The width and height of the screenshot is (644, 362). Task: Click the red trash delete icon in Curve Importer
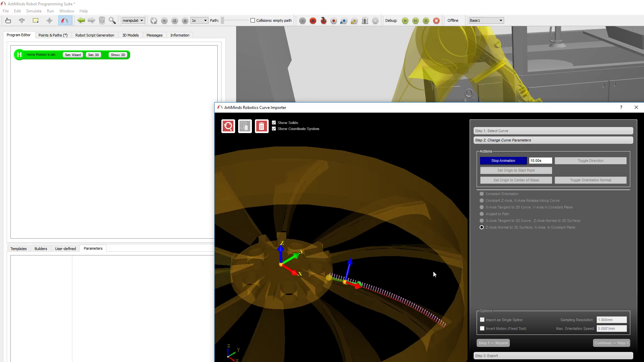[x=262, y=126]
